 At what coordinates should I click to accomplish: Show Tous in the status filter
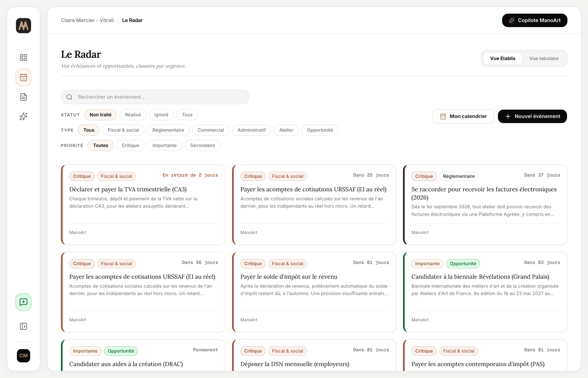(x=187, y=115)
